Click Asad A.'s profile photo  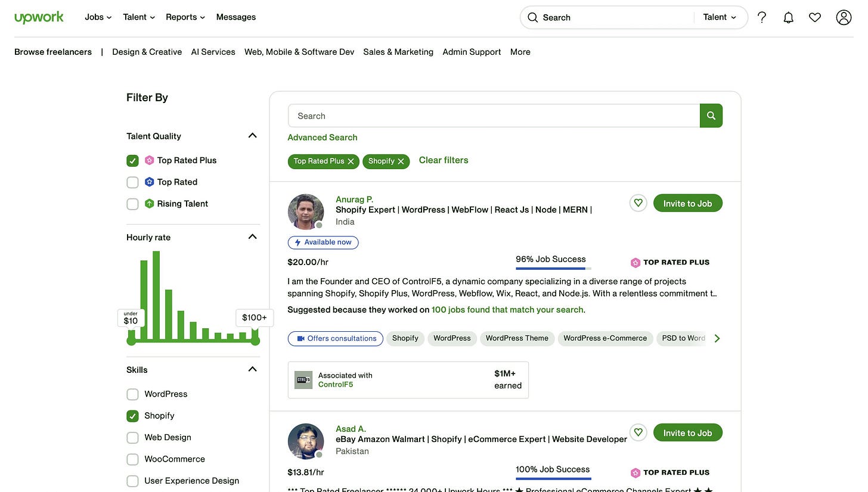[305, 441]
